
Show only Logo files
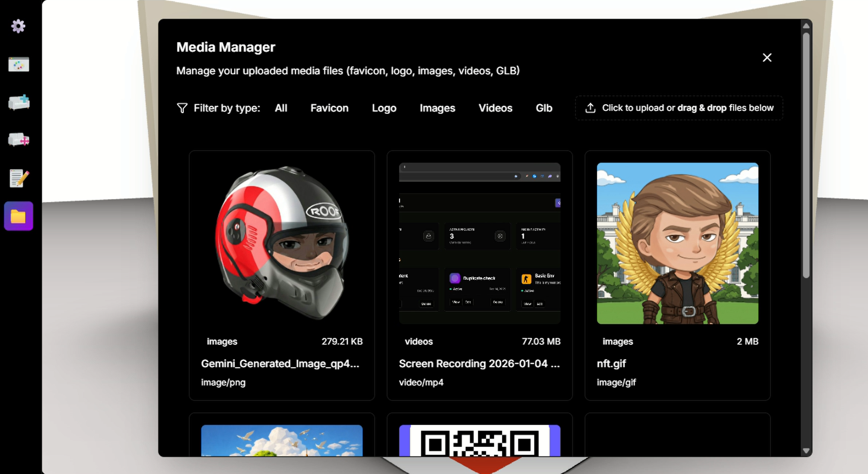(x=384, y=108)
